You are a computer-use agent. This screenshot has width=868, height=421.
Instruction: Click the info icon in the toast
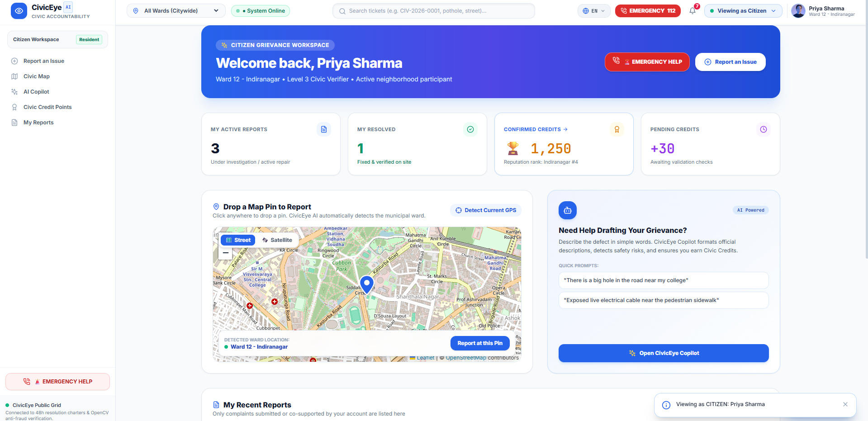coord(666,405)
